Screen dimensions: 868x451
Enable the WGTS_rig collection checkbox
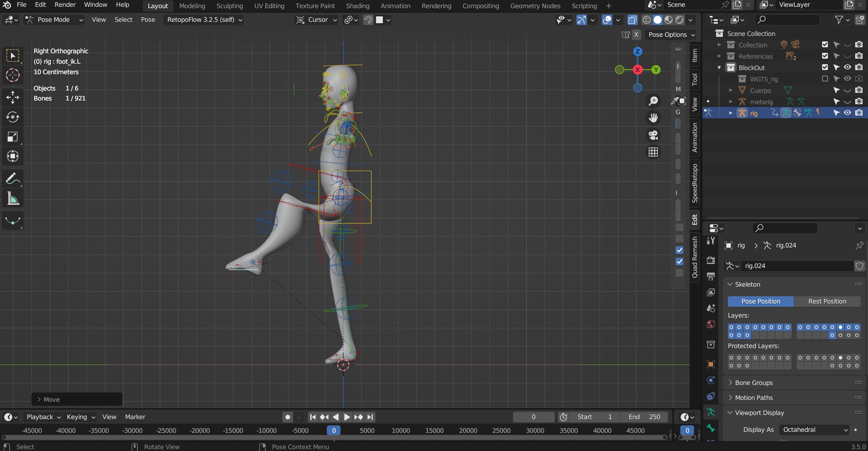[x=825, y=79]
